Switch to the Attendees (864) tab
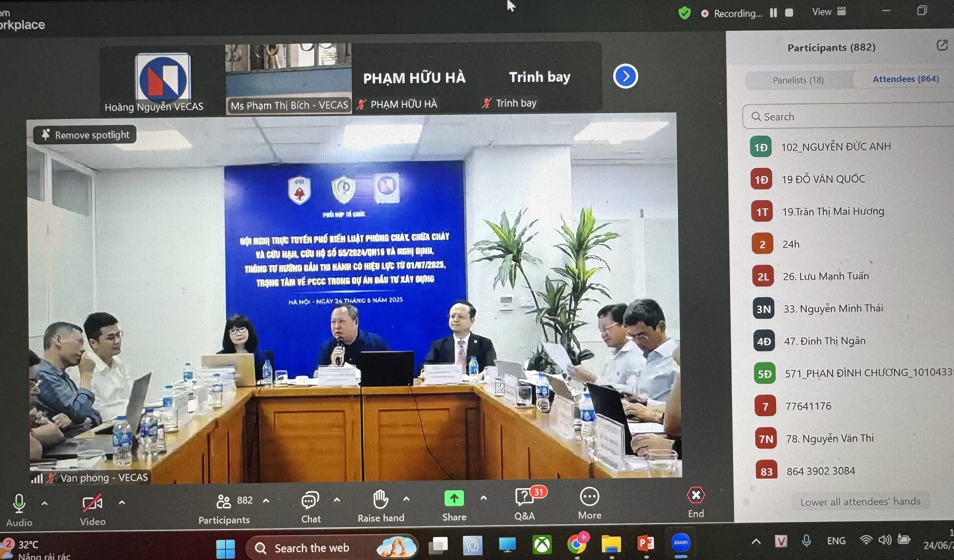The height and width of the screenshot is (560, 954). pos(905,79)
